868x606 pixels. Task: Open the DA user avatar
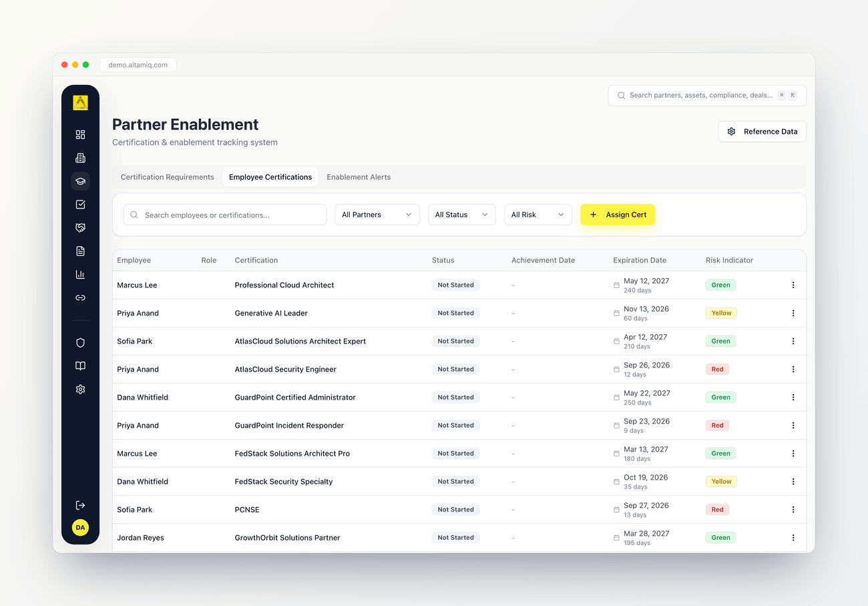click(x=80, y=527)
